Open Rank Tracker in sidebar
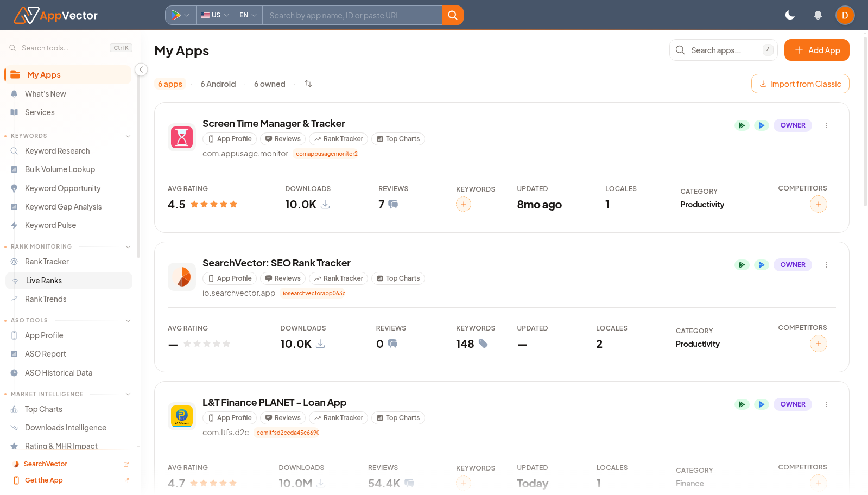Viewport: 868px width, 495px height. click(68, 262)
